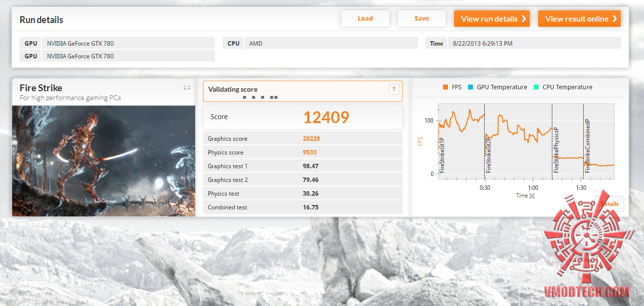This screenshot has width=644, height=306.
Task: Select the Combined test value 16.75
Action: (311, 207)
